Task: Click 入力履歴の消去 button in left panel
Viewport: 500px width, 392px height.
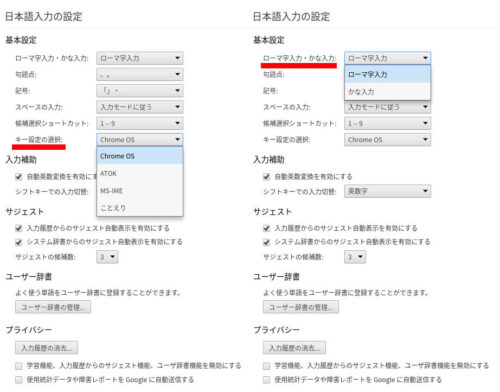Action: [x=46, y=348]
